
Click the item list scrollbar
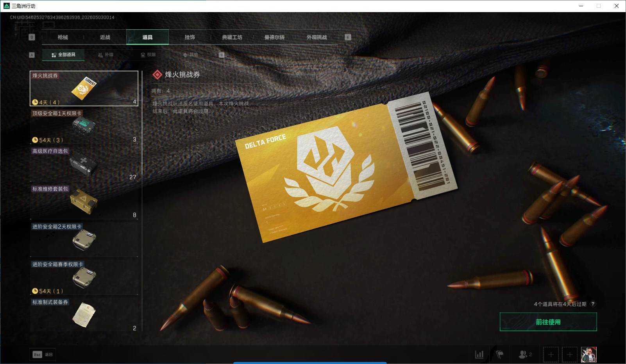pos(142,123)
